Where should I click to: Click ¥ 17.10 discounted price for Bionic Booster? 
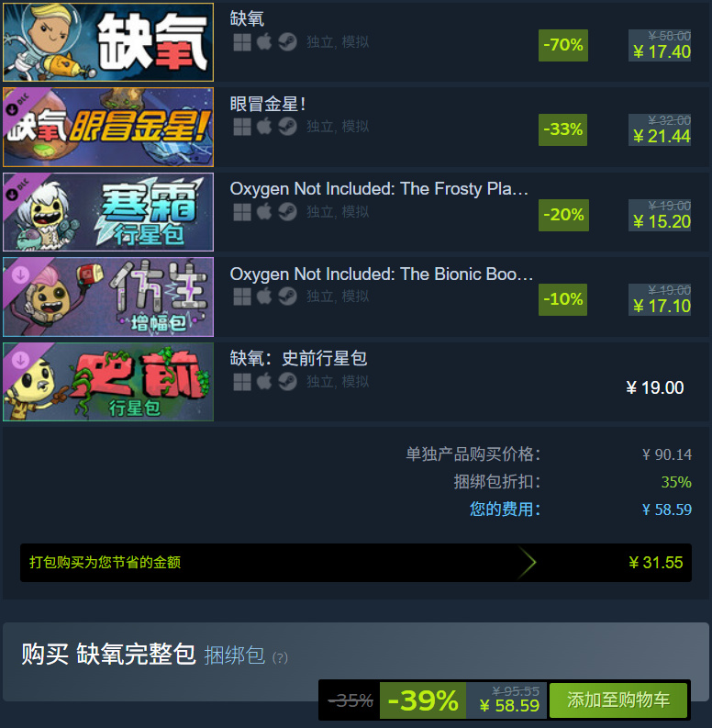(x=662, y=306)
